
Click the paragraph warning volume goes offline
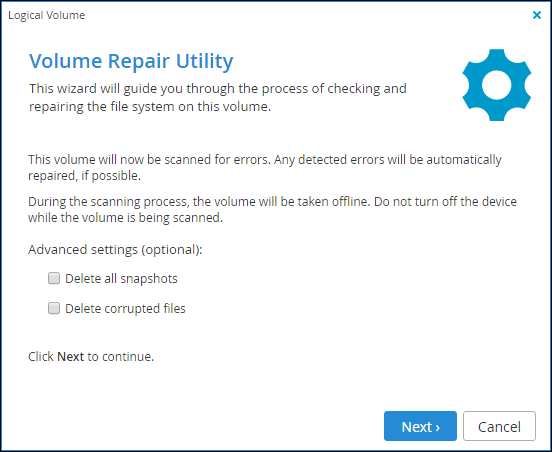pos(272,209)
